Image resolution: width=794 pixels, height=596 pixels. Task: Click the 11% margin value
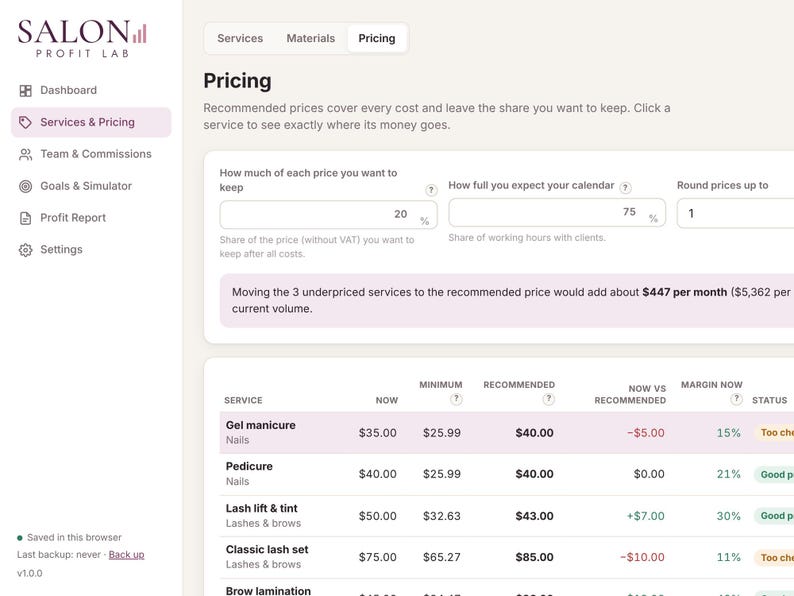point(729,557)
